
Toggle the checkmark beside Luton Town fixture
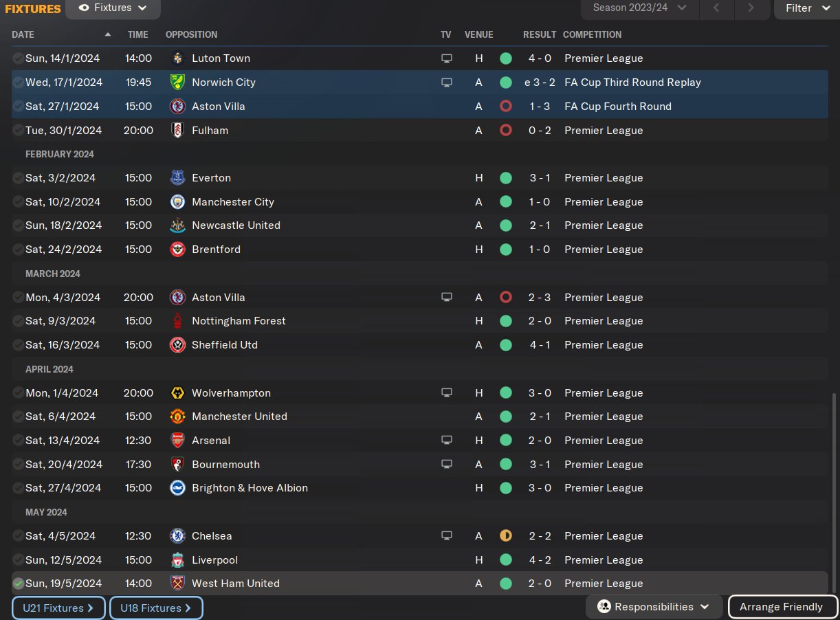18,58
